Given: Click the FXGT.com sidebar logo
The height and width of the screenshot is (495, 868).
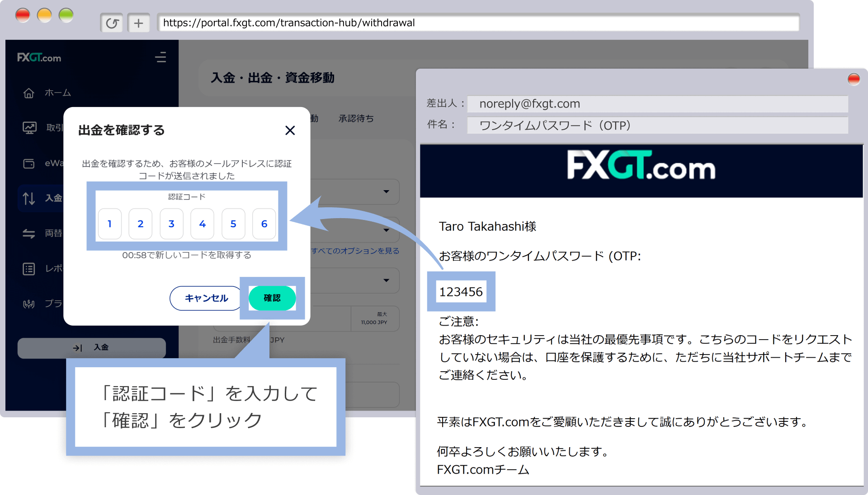Looking at the screenshot, I should click(39, 57).
